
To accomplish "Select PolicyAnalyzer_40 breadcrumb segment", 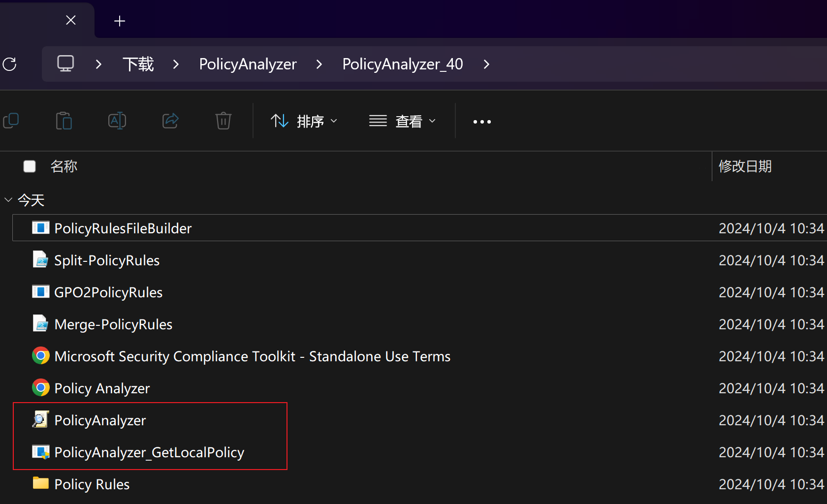I will [x=403, y=64].
